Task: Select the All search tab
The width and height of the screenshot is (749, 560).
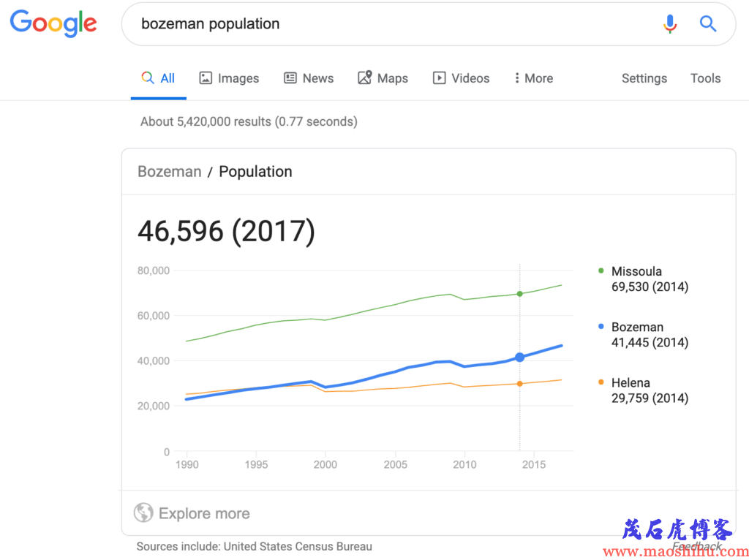Action: pos(158,78)
